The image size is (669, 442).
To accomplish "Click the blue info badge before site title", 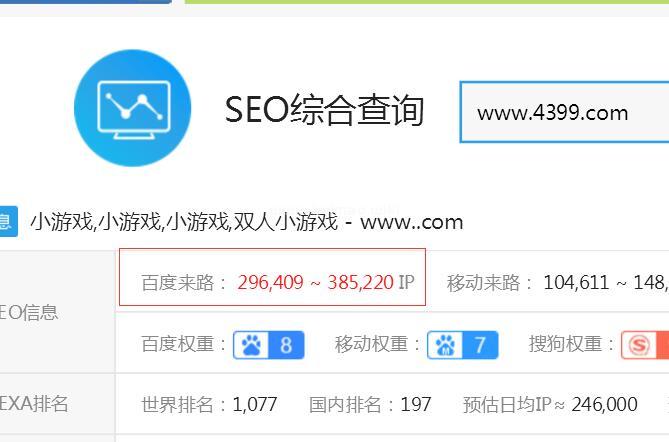I will pyautogui.click(x=7, y=221).
